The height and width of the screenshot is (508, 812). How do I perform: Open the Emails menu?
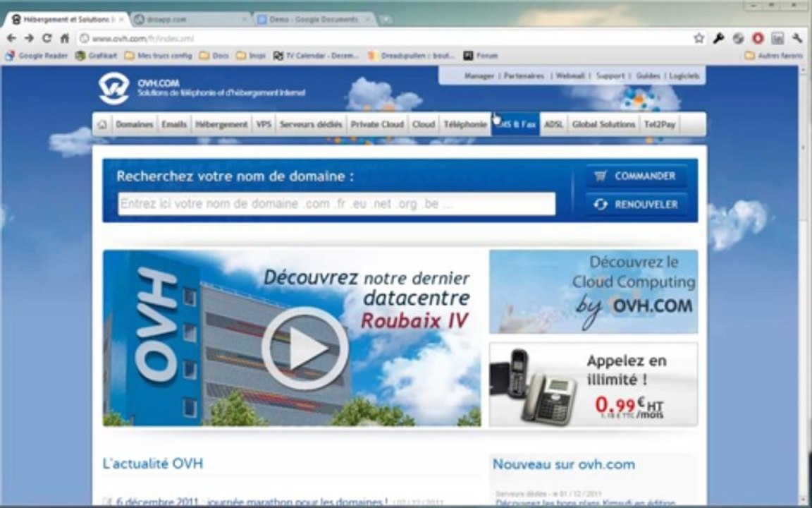(174, 124)
